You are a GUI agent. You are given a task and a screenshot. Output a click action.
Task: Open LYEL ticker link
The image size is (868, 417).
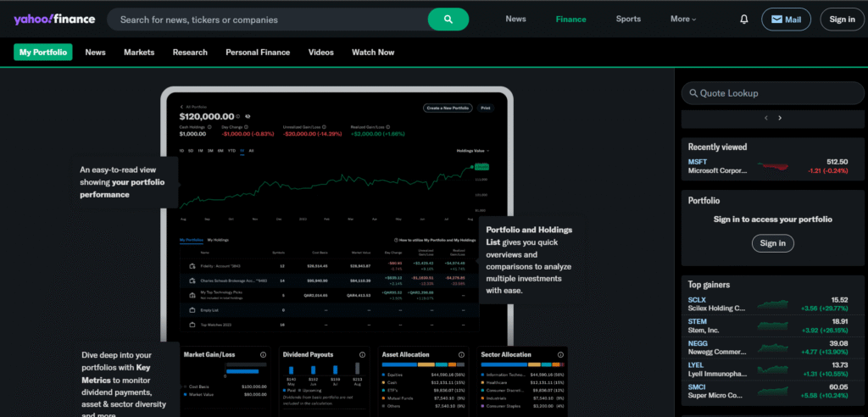[696, 365]
